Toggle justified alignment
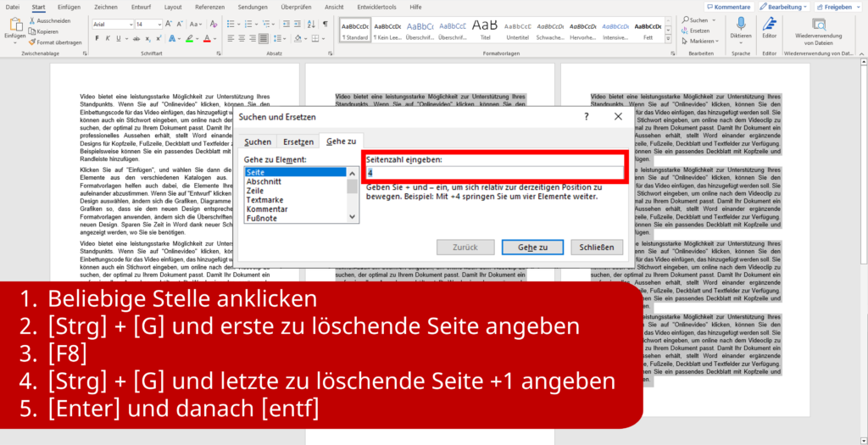The image size is (868, 445). point(264,38)
